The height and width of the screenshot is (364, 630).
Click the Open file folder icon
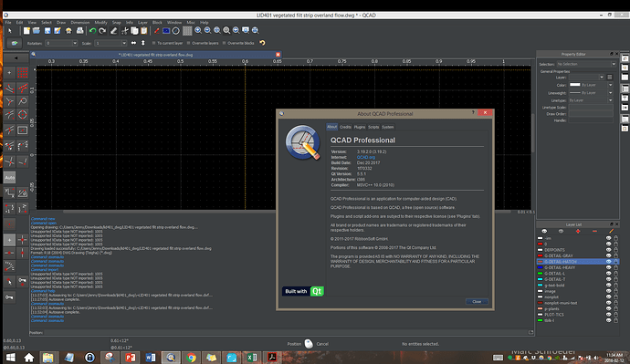(x=37, y=30)
